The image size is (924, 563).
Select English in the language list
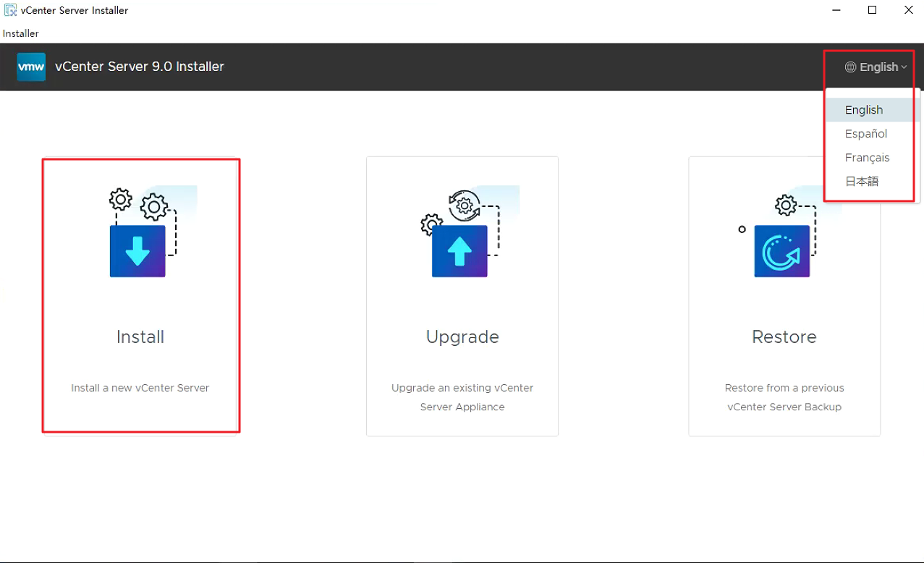coord(872,110)
